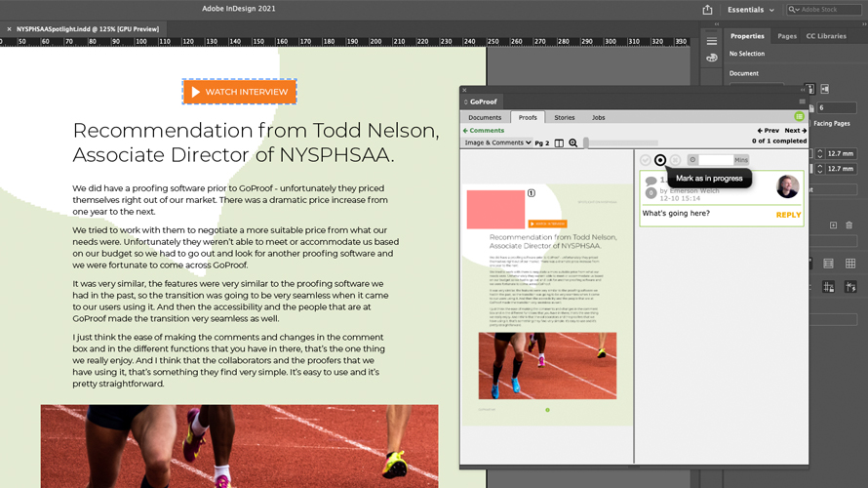Open the GoProof panel hamburger menu

[803, 102]
